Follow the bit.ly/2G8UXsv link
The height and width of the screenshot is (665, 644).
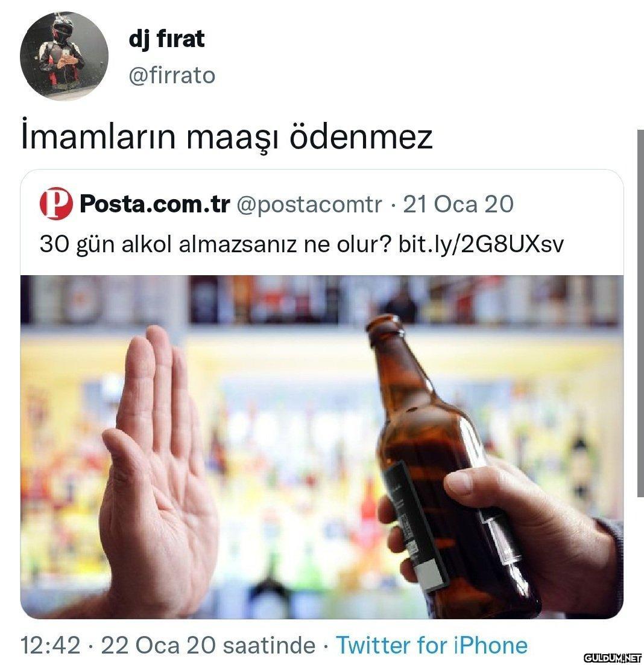click(x=481, y=244)
